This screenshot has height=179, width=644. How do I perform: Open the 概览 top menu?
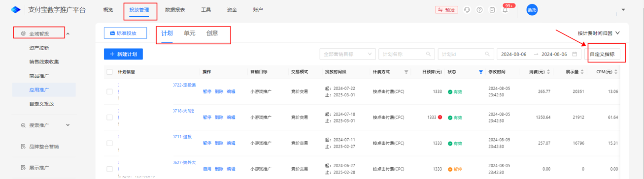(108, 10)
